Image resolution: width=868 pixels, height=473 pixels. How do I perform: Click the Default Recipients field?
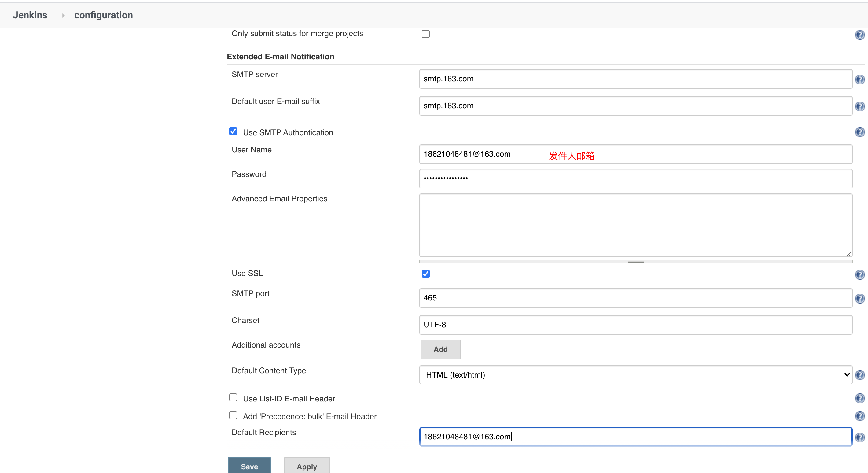point(635,437)
